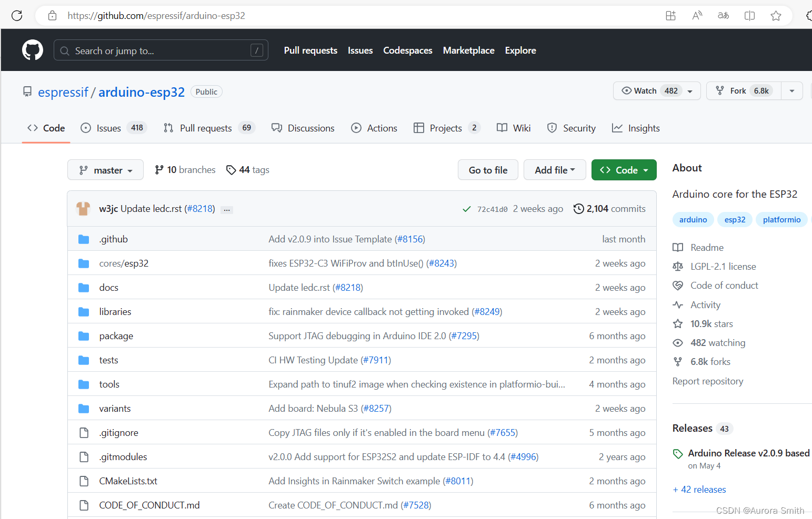Click the browser apps grid icon

670,16
